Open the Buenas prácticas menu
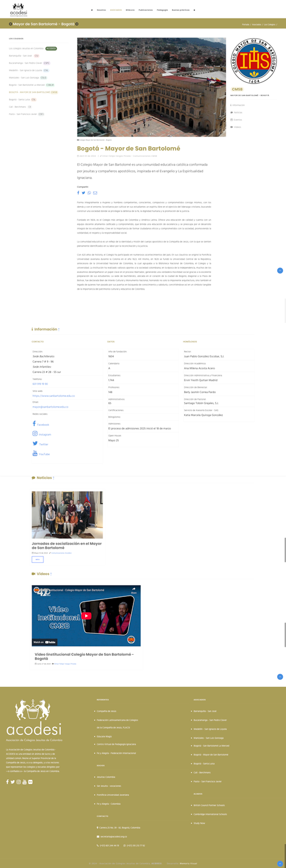The width and height of the screenshot is (286, 868). (x=181, y=10)
